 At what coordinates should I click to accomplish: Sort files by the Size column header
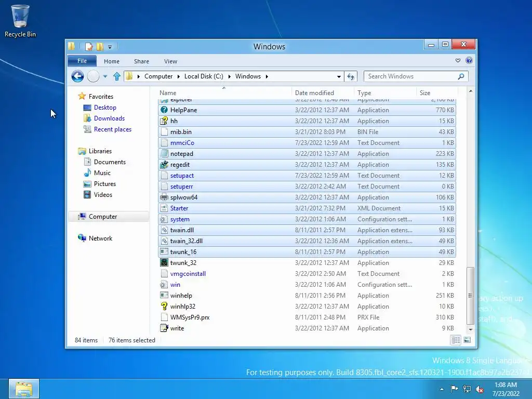(x=437, y=92)
